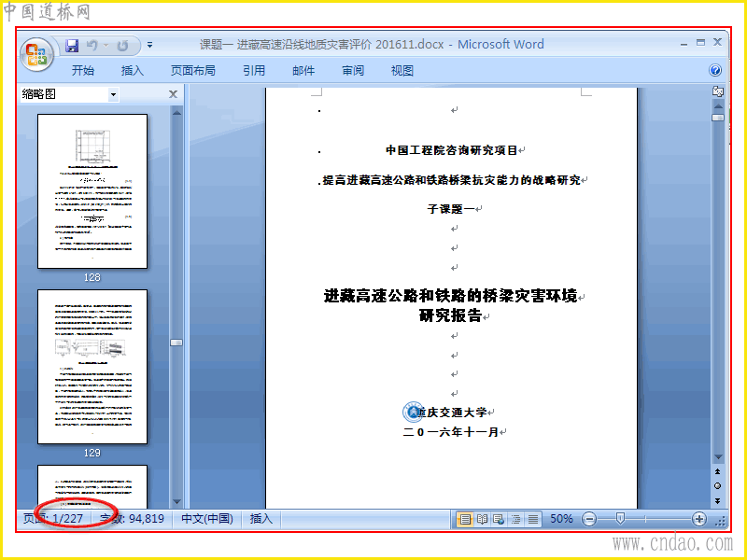Open Word help with the question mark icon

point(714,71)
